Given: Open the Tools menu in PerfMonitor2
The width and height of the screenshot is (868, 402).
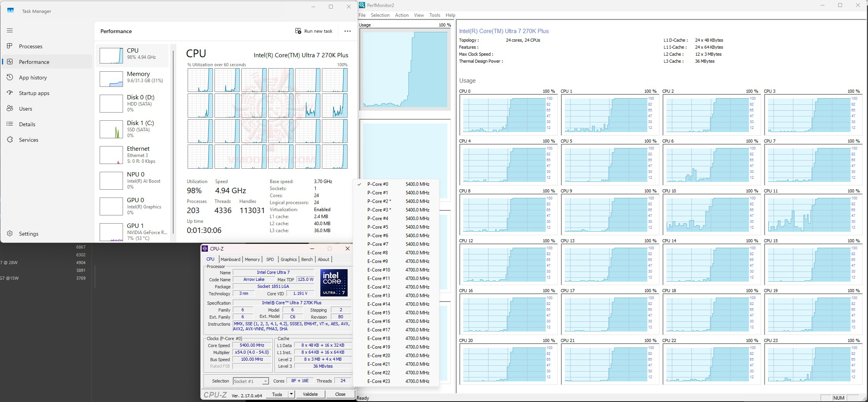Looking at the screenshot, I should click(x=435, y=15).
